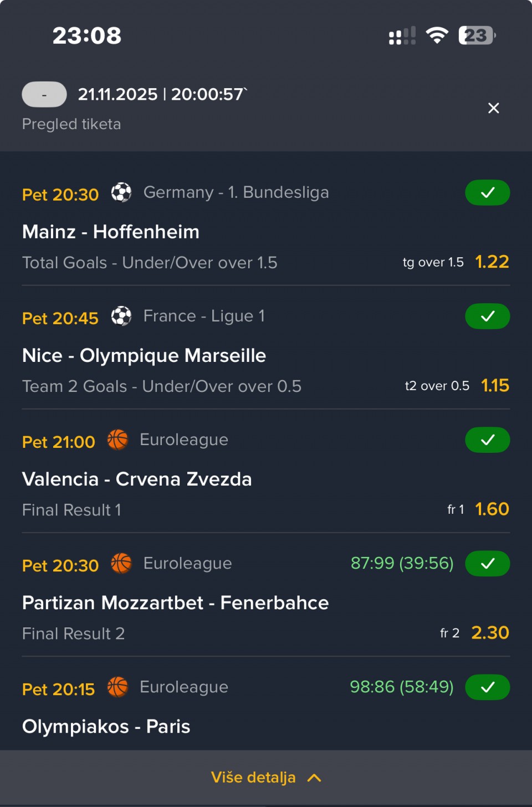Screen dimensions: 532x807
Task: Expand the Više detalja section
Action: pos(254,778)
